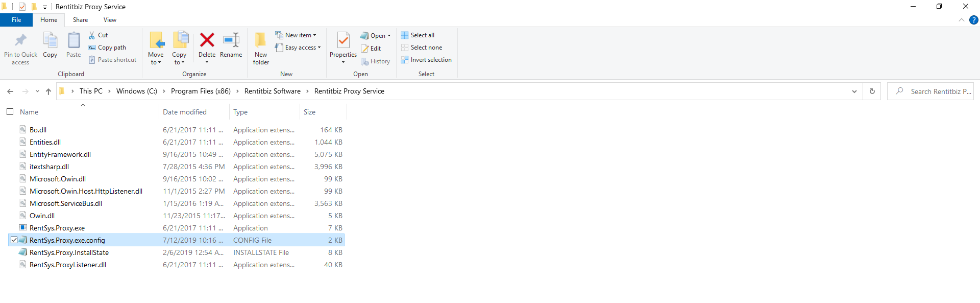Click Select none

pos(421,48)
